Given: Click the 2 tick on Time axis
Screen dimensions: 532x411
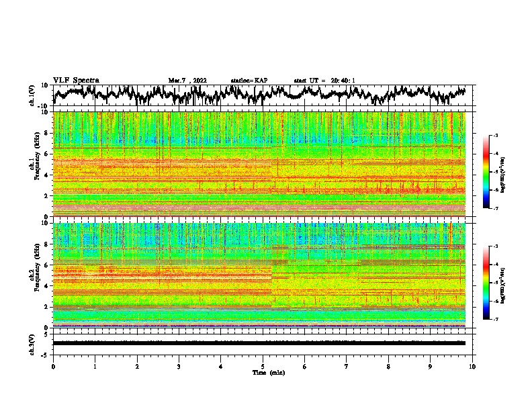Looking at the screenshot, I should 137,367.
